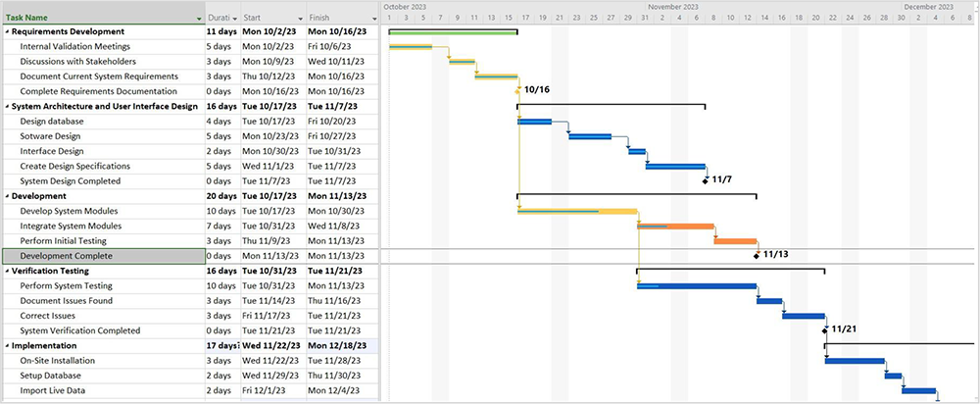
Task: Click the Internal Validation Meetings Gantt bar
Action: [411, 47]
